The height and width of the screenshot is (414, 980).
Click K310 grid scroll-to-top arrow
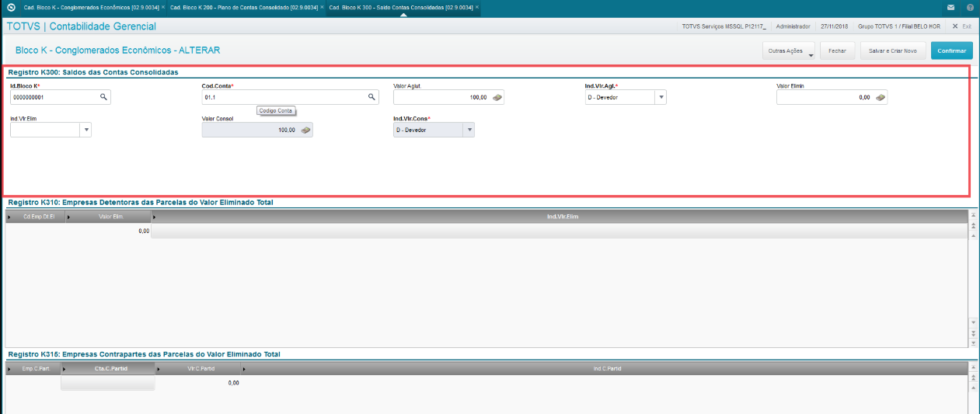point(974,216)
